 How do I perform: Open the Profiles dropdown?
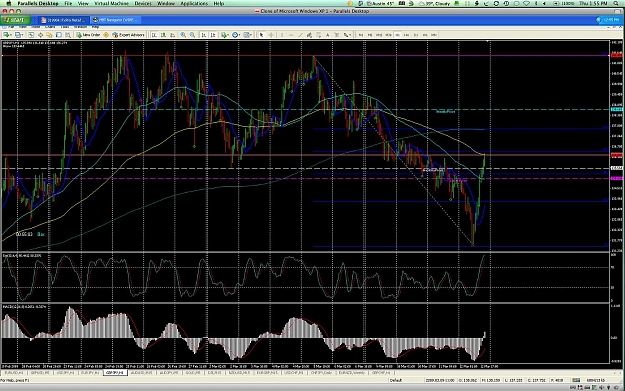[18, 35]
